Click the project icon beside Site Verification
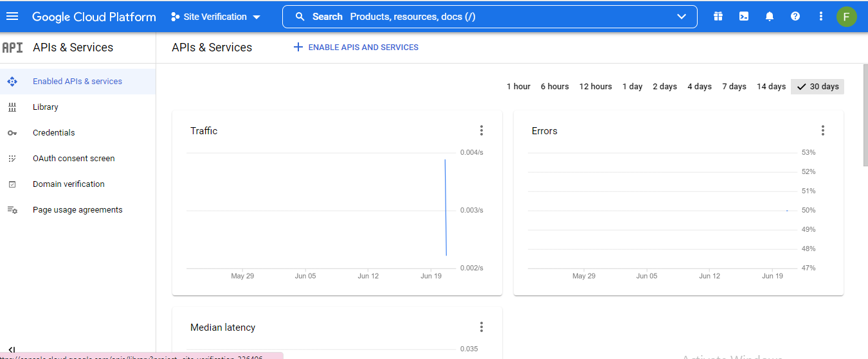The width and height of the screenshot is (868, 359). tap(175, 17)
